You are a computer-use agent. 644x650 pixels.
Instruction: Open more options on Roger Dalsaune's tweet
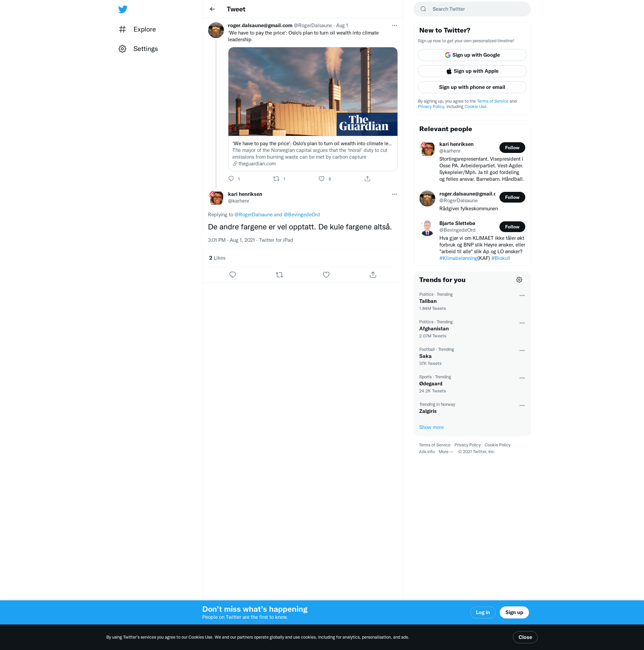(x=394, y=25)
